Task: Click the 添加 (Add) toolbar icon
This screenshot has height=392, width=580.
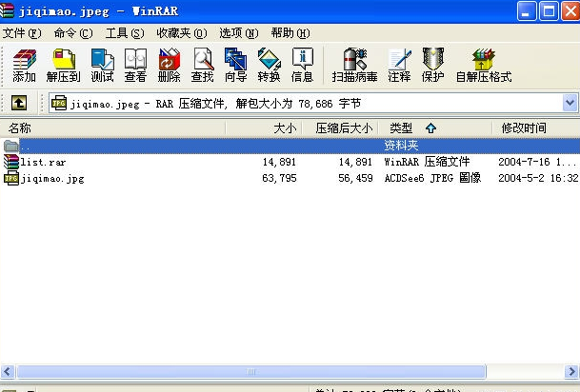Action: pyautogui.click(x=25, y=65)
